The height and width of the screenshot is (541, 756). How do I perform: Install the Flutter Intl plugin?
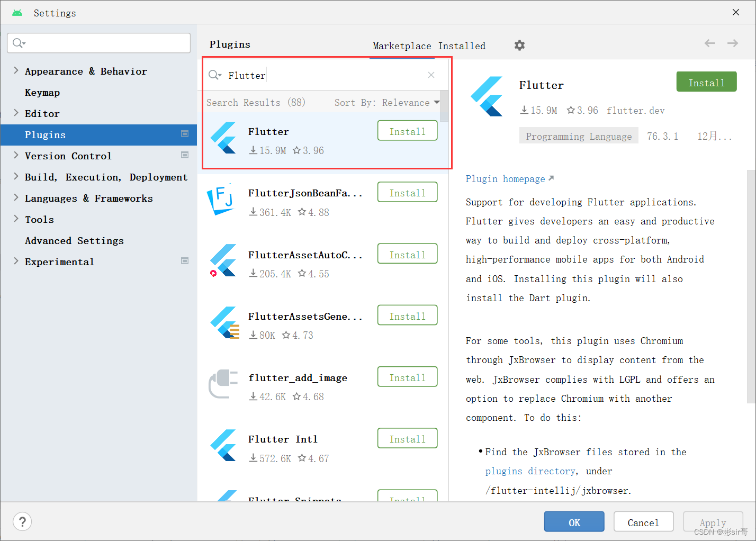[x=408, y=438]
